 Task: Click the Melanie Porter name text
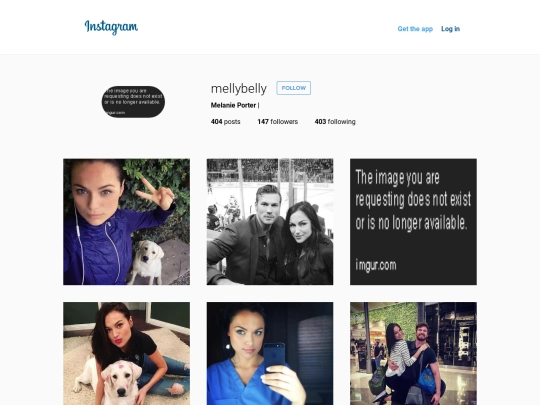pyautogui.click(x=233, y=105)
